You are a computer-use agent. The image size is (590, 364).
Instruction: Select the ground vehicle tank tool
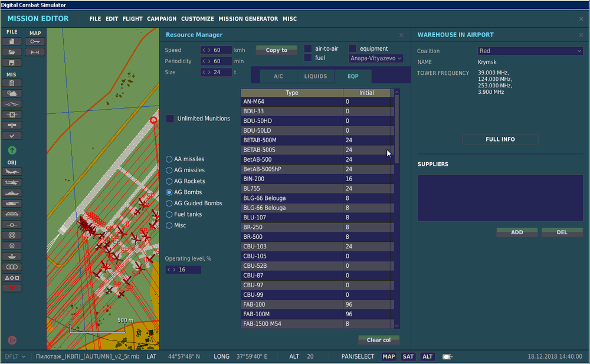click(x=12, y=203)
